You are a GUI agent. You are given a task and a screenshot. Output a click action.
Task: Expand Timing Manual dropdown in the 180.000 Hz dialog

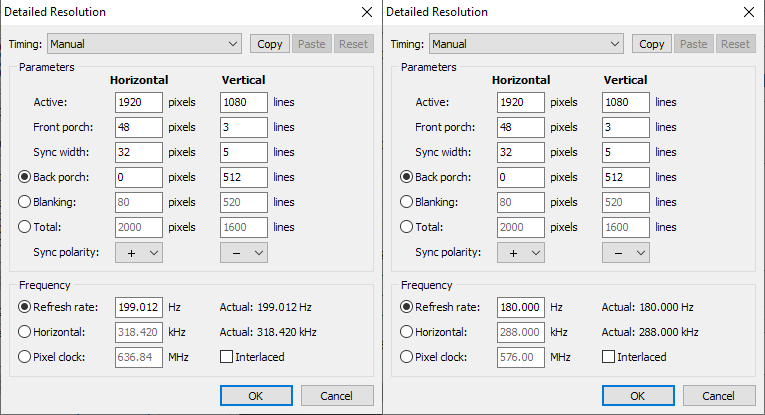tap(526, 44)
